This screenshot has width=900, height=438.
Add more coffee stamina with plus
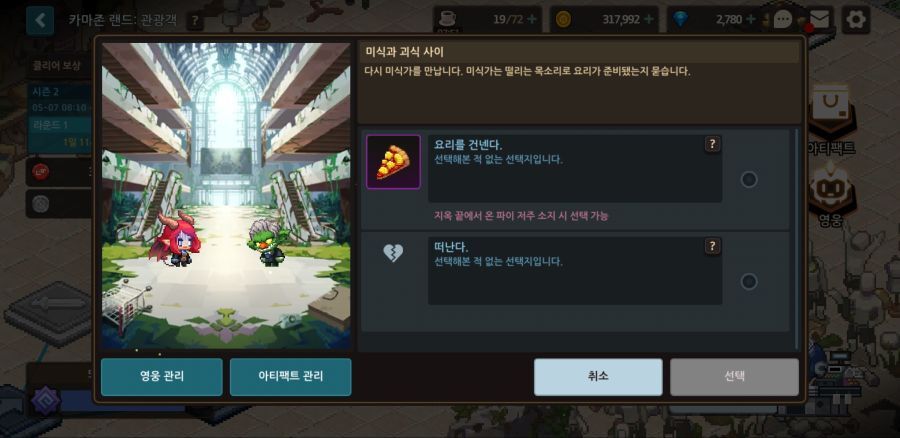pyautogui.click(x=532, y=20)
